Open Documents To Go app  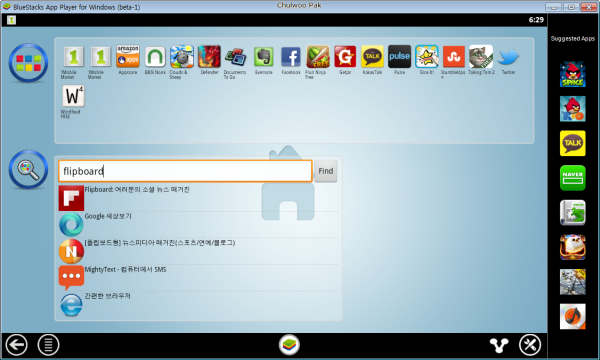[236, 57]
